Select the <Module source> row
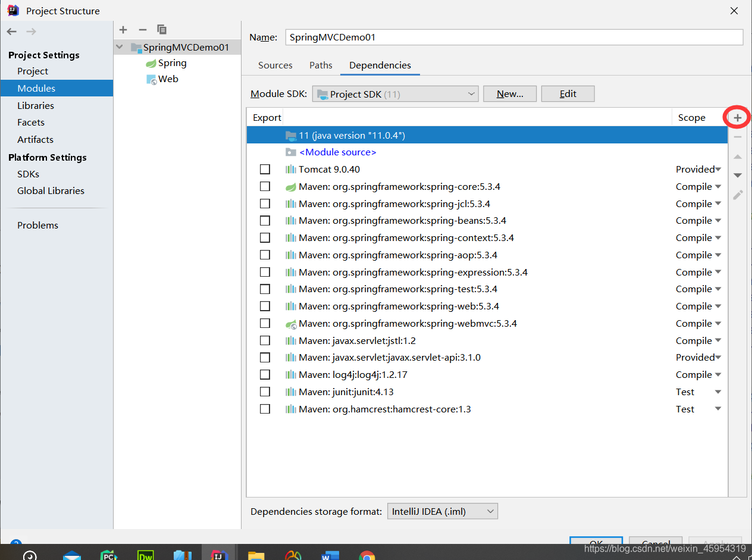The height and width of the screenshot is (560, 752). click(487, 152)
